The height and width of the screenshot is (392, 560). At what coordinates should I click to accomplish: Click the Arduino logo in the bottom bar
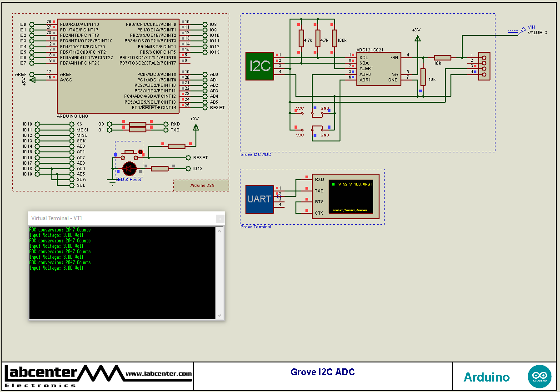coord(540,376)
